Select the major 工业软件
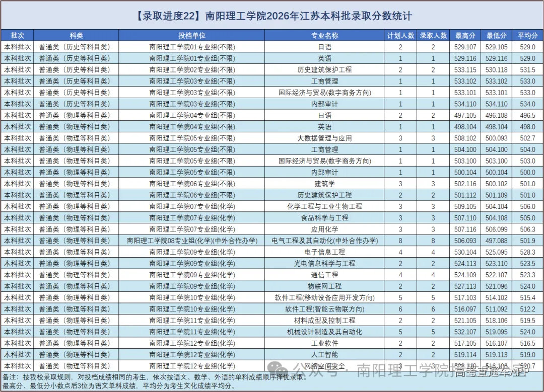 [x=324, y=343]
